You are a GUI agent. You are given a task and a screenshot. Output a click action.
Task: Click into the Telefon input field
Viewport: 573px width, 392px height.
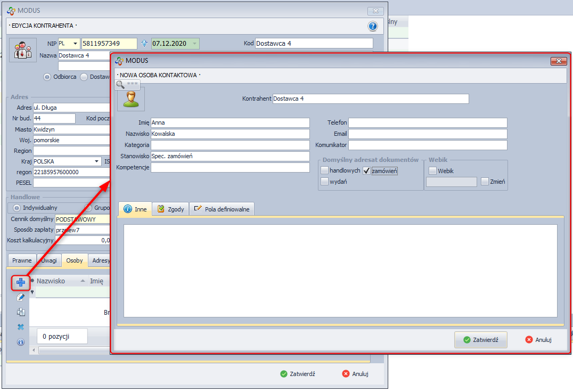[428, 123]
